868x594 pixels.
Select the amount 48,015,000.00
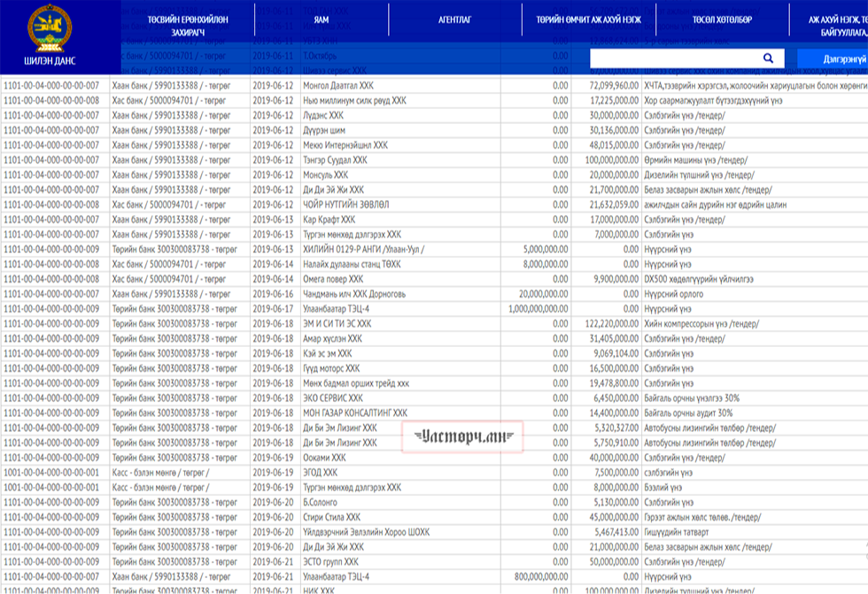[614, 145]
